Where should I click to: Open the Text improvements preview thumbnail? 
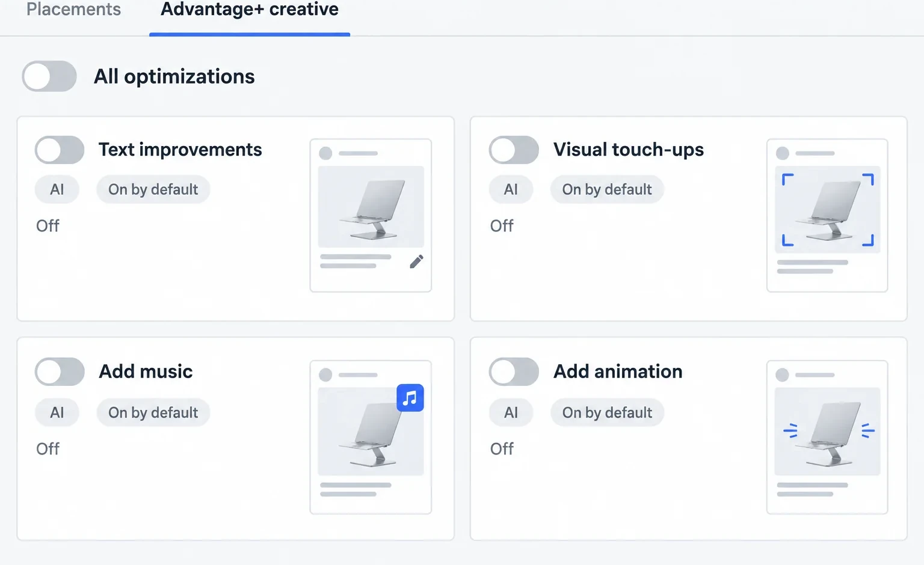pyautogui.click(x=371, y=216)
